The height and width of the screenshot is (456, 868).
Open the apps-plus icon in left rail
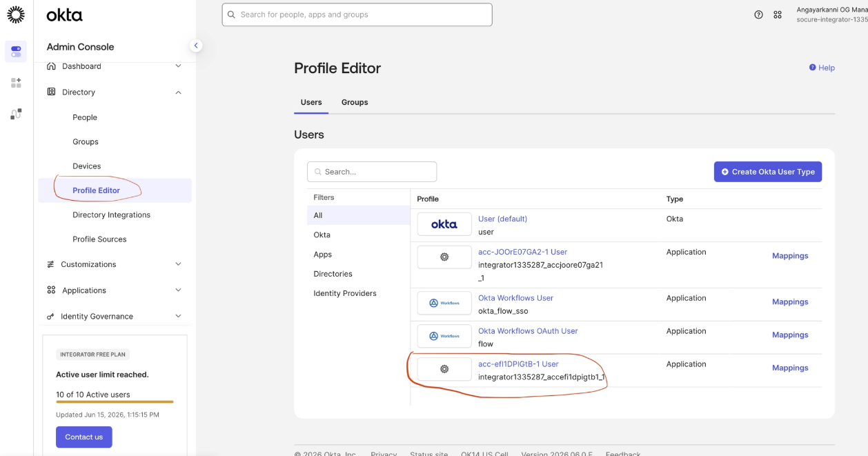click(x=16, y=83)
